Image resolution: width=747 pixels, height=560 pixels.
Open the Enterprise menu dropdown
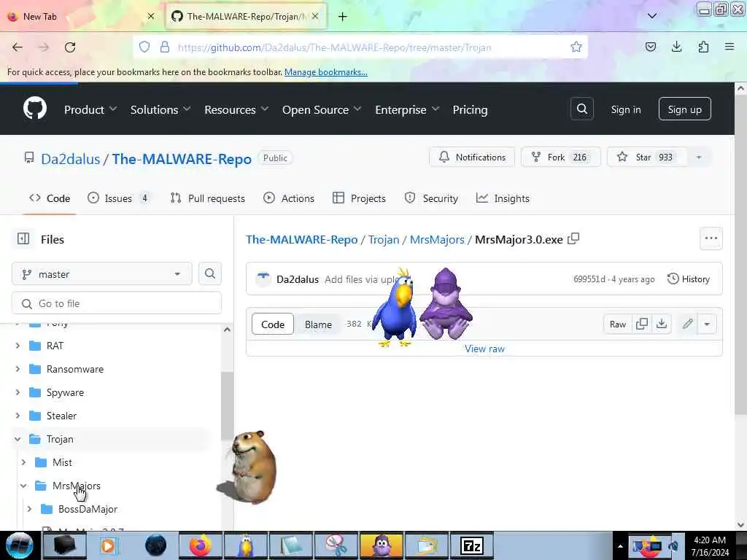pyautogui.click(x=407, y=109)
